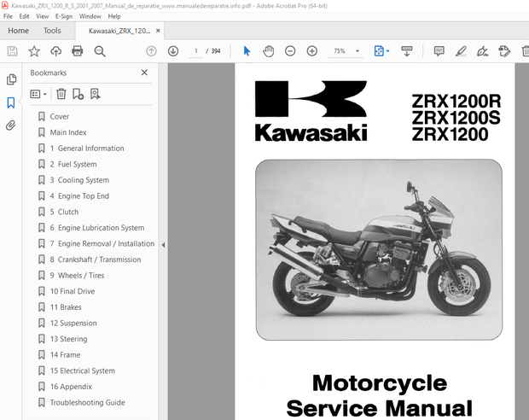Viewport: 529px width, 420px height.
Task: Open bookmark 1 General Information
Action: pyautogui.click(x=87, y=149)
